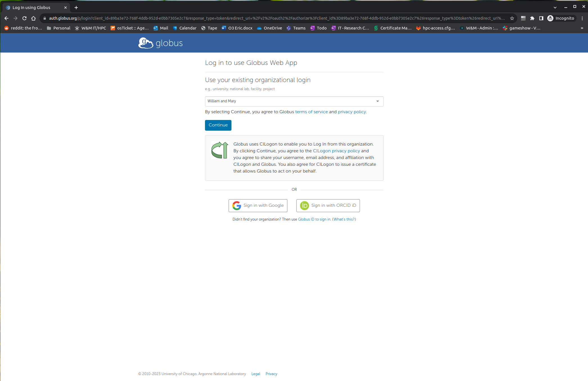This screenshot has width=588, height=381.
Task: Click Sign in with ORCID iD
Action: [x=328, y=205]
